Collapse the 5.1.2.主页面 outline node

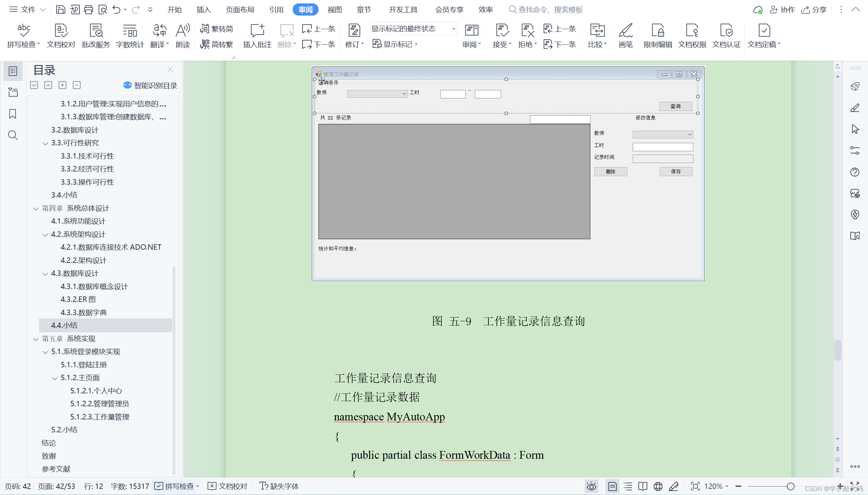[55, 378]
